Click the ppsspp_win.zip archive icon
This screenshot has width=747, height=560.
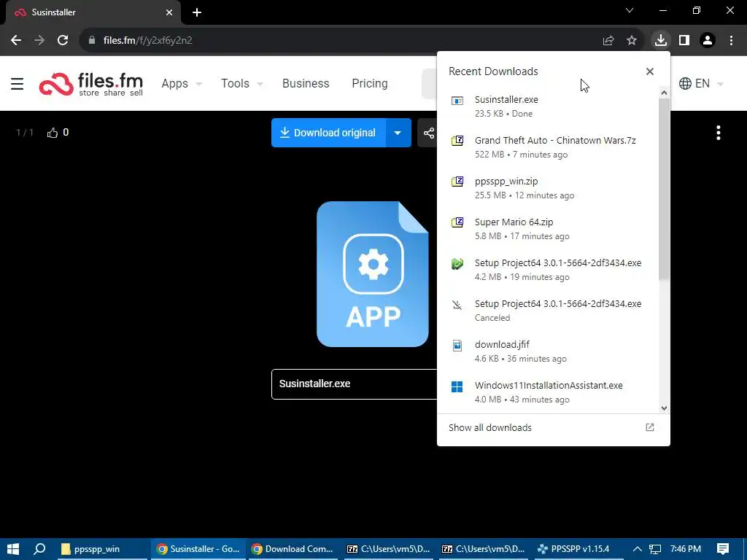[457, 182]
